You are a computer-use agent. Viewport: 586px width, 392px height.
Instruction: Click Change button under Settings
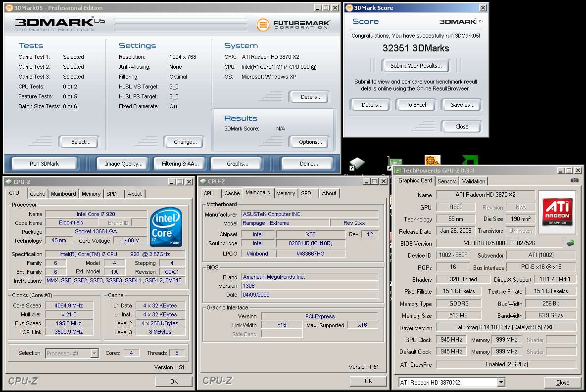(x=185, y=142)
